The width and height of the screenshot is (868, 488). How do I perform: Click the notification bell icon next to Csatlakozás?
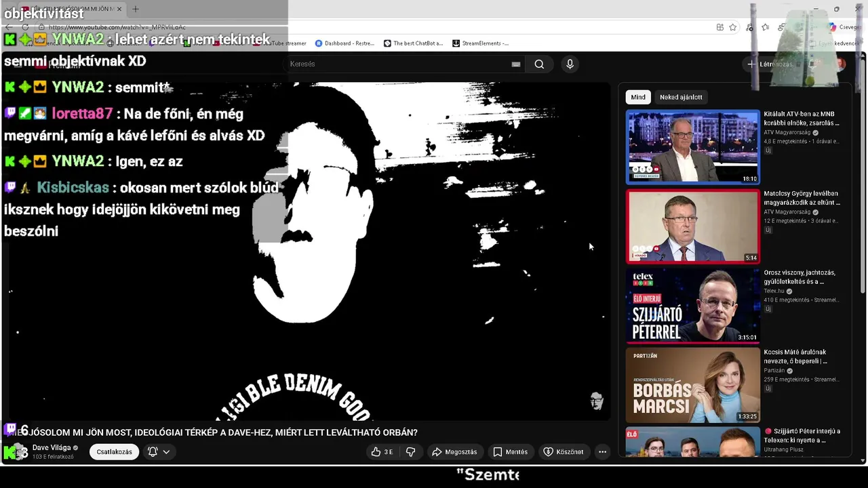click(x=153, y=452)
